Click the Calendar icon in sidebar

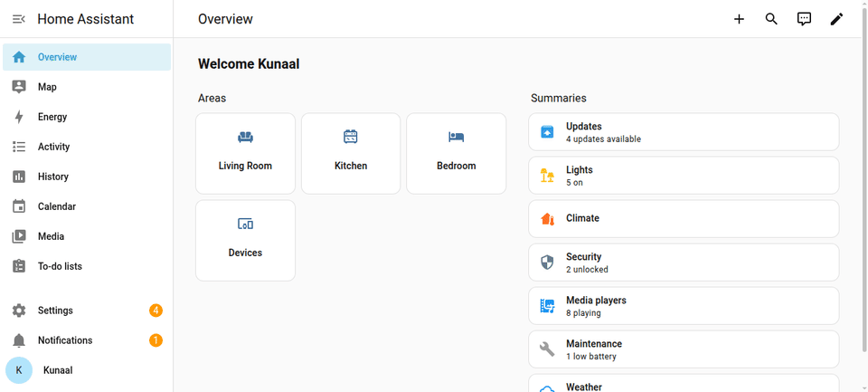(19, 206)
